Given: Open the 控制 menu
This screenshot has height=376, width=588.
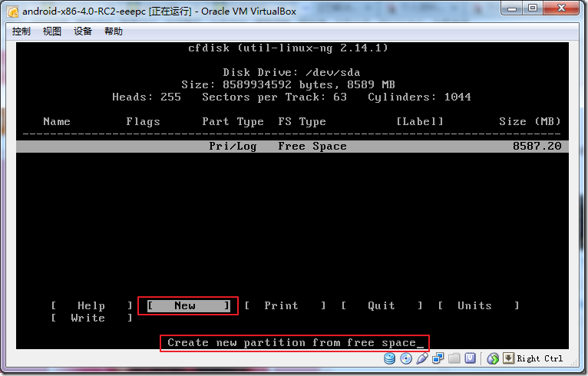Looking at the screenshot, I should pos(21,31).
